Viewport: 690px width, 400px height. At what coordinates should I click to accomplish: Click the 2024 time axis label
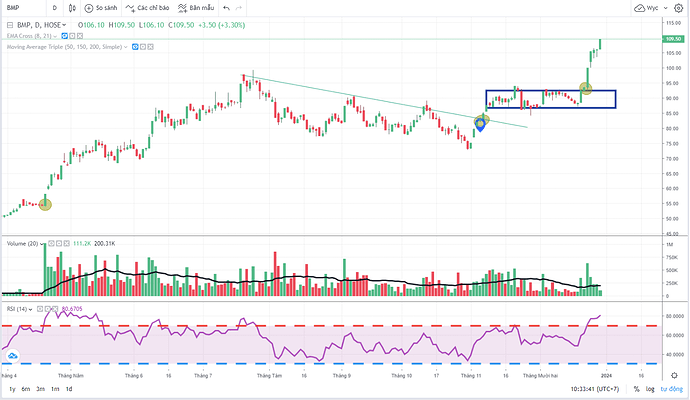(x=606, y=376)
